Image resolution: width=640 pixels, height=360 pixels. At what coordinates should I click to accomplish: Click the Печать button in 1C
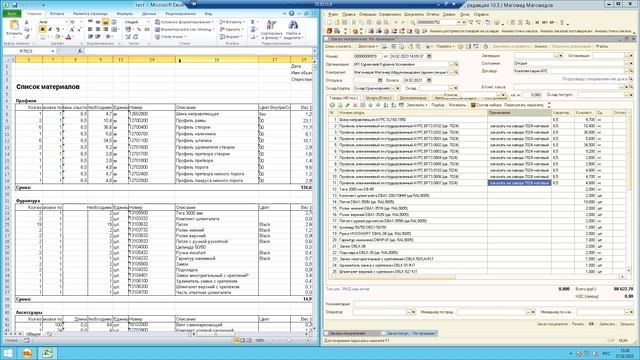tap(578, 324)
